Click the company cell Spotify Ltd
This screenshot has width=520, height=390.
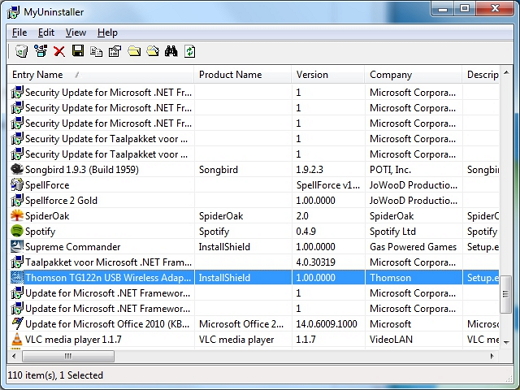coord(393,231)
